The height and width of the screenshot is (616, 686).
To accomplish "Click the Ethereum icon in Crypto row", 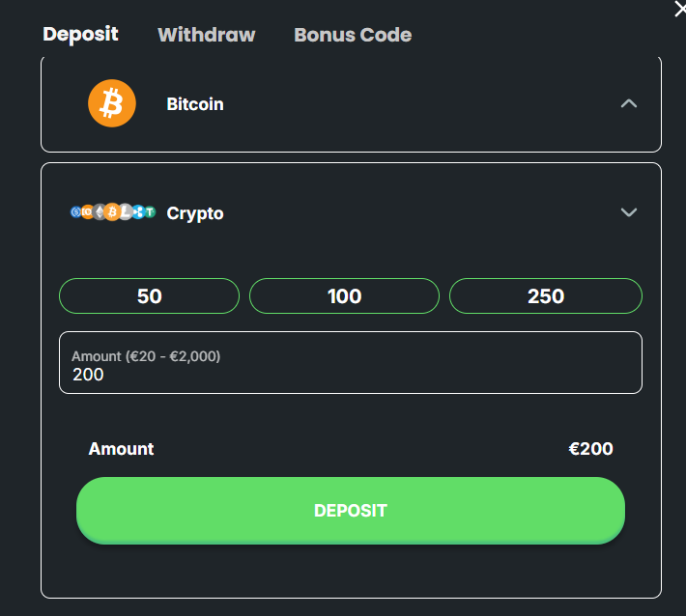I will pos(99,212).
